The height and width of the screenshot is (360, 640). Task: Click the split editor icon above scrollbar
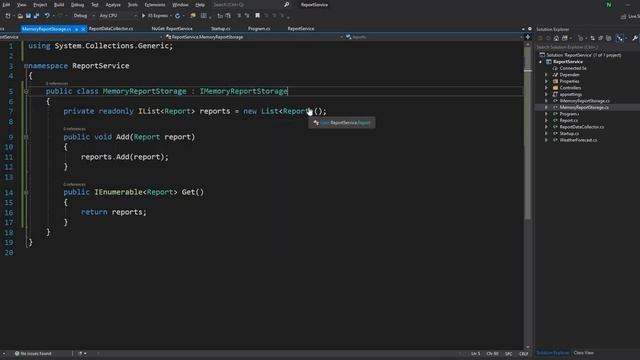coord(528,37)
